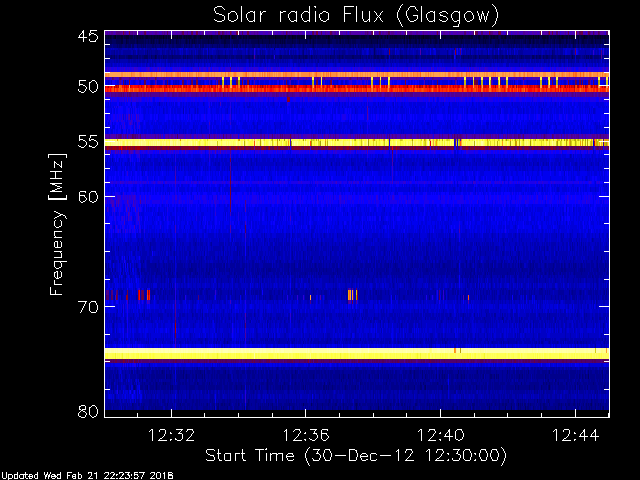Click the 55 frequency tick label
640x480 pixels.
(x=88, y=142)
